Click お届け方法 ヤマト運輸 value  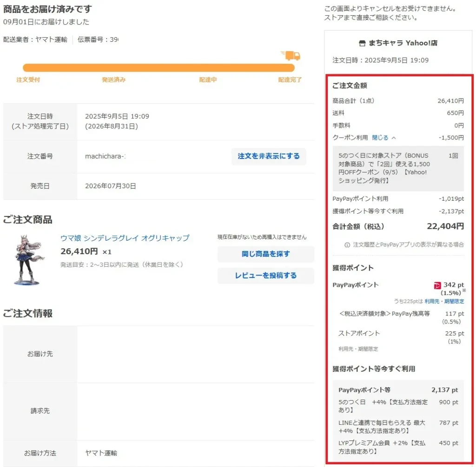(x=101, y=454)
